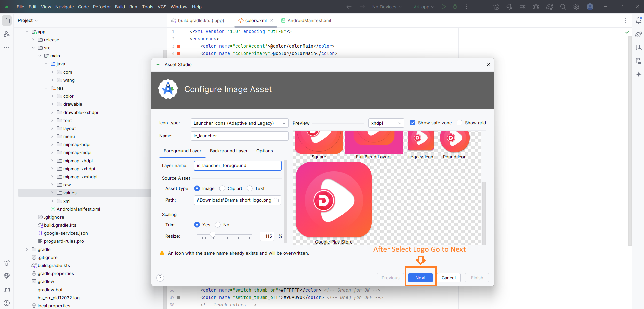Open the App Quality Insights gem icon
The image size is (644, 309).
7,276
